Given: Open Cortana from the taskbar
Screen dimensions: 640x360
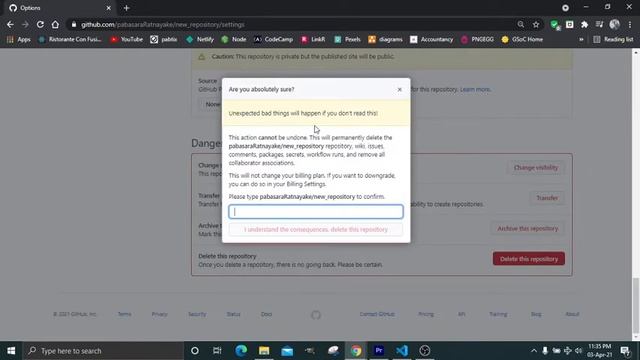Looking at the screenshot, I should 195,351.
